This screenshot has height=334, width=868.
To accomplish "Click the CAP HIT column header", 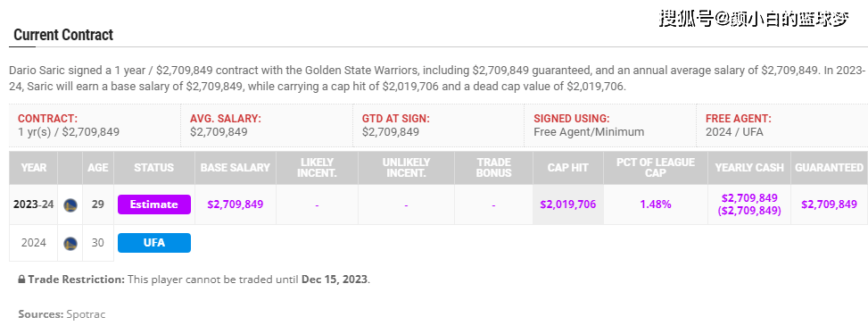I will tap(568, 168).
